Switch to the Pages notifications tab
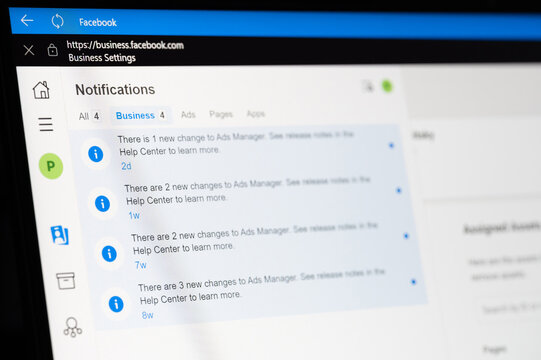Image resolution: width=541 pixels, height=360 pixels. pos(221,114)
